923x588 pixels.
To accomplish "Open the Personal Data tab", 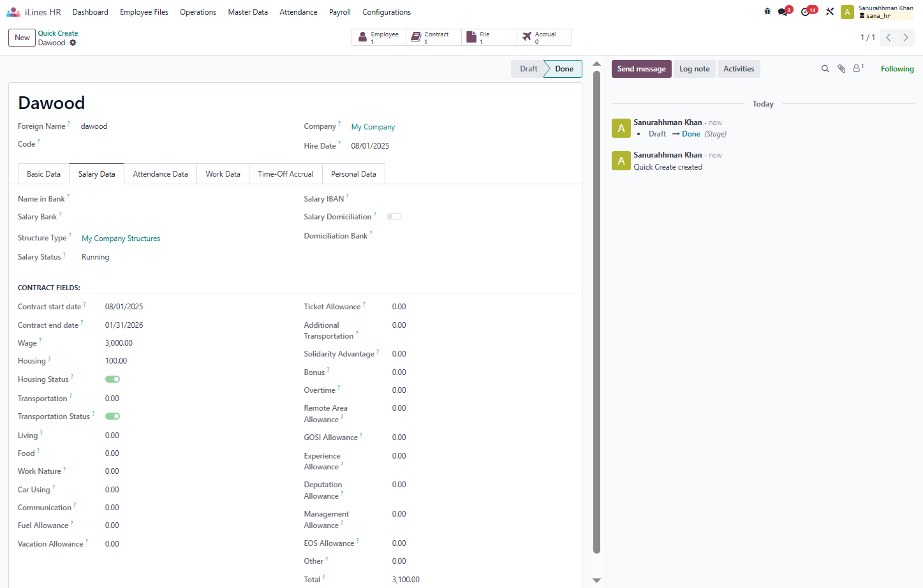I will click(354, 174).
